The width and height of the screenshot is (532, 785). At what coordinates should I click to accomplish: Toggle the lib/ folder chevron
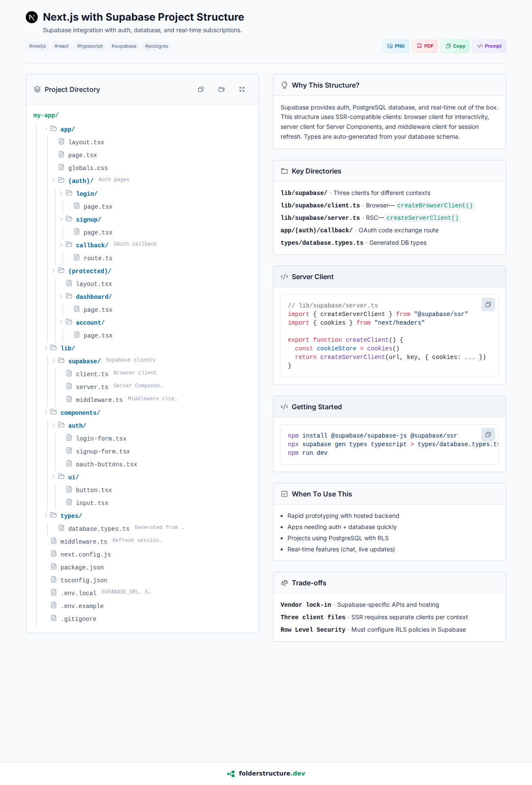pos(46,348)
